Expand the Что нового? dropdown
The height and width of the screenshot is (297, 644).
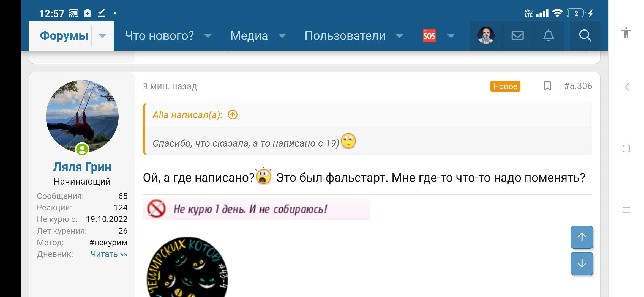click(208, 36)
